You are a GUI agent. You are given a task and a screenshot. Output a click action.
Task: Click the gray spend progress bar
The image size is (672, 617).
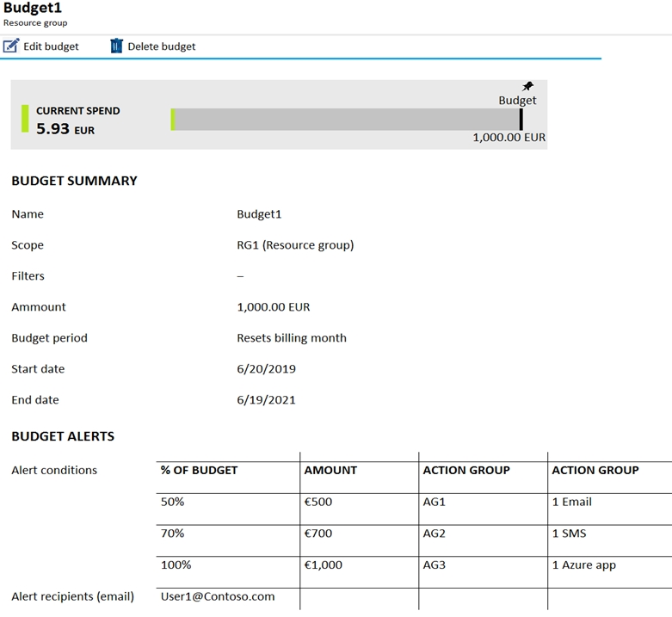347,119
